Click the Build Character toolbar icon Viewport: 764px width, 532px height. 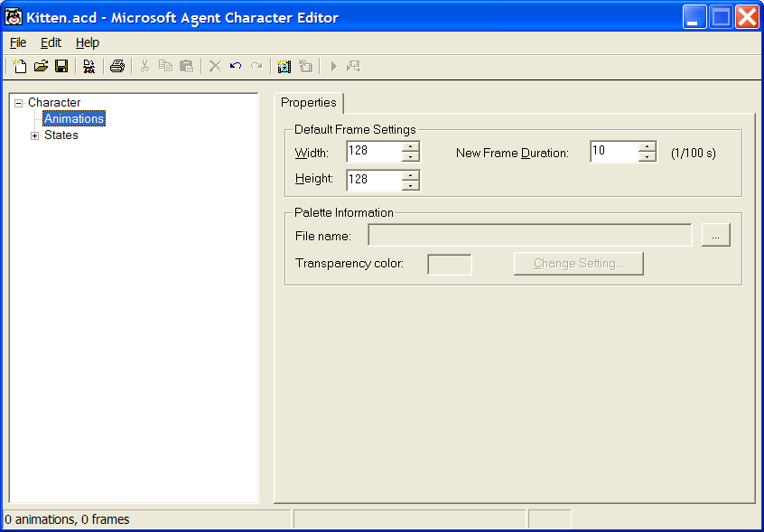pos(89,66)
